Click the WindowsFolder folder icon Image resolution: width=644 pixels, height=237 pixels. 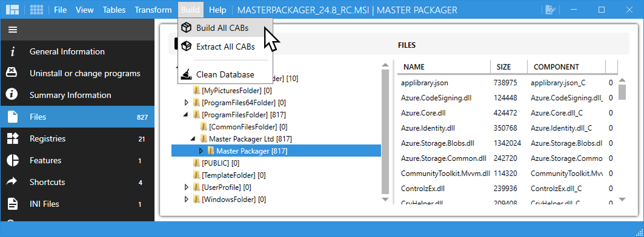[x=196, y=200]
